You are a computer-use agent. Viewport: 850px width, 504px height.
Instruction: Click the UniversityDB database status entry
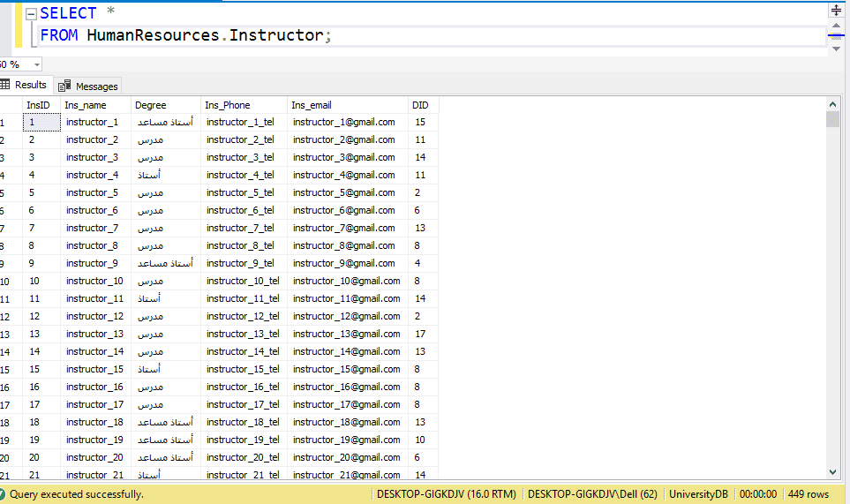(698, 494)
